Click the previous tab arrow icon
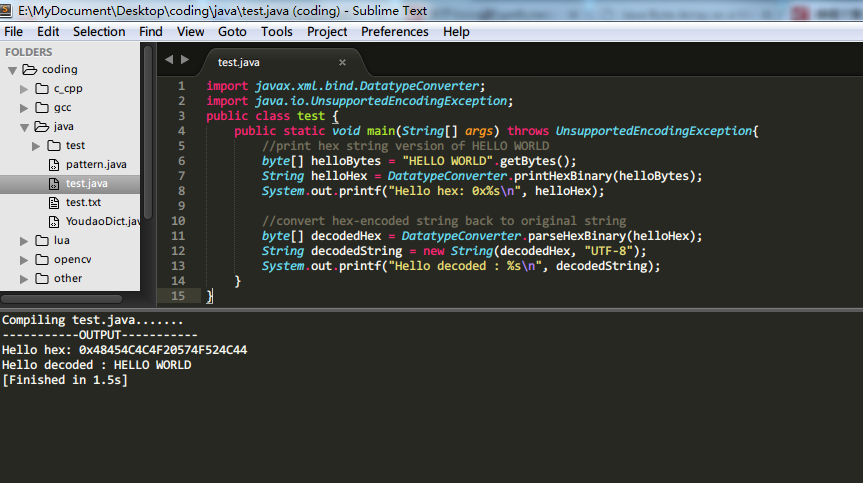The height and width of the screenshot is (483, 863). coord(169,61)
